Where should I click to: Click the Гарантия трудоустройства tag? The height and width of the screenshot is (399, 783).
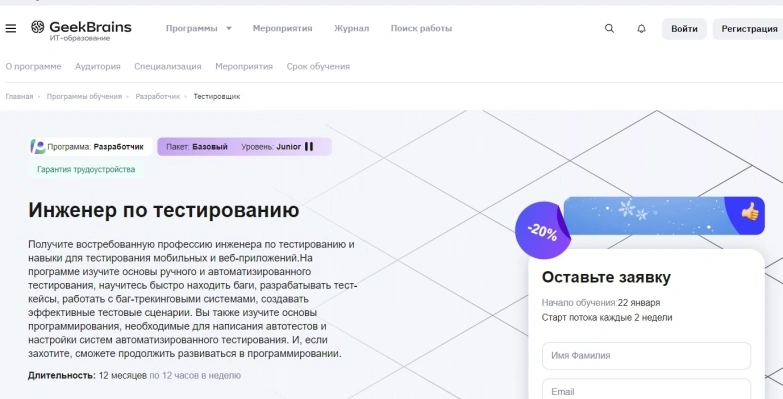pos(86,169)
